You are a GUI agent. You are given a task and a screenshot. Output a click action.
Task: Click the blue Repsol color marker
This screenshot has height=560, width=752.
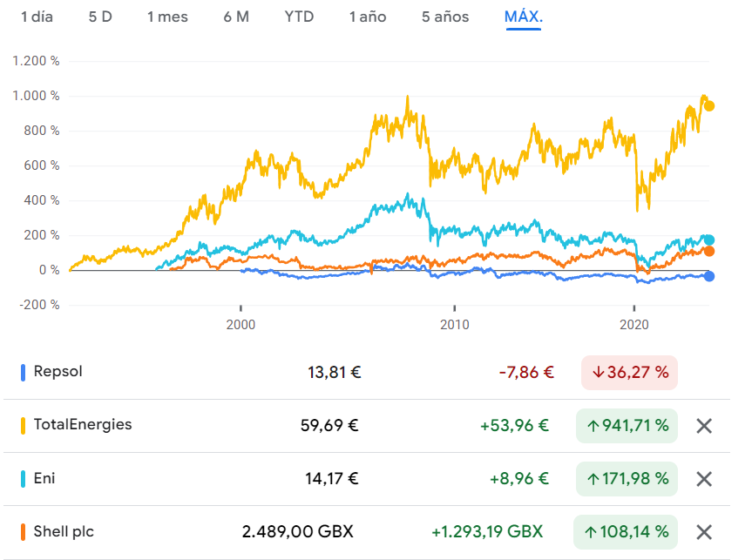(24, 373)
